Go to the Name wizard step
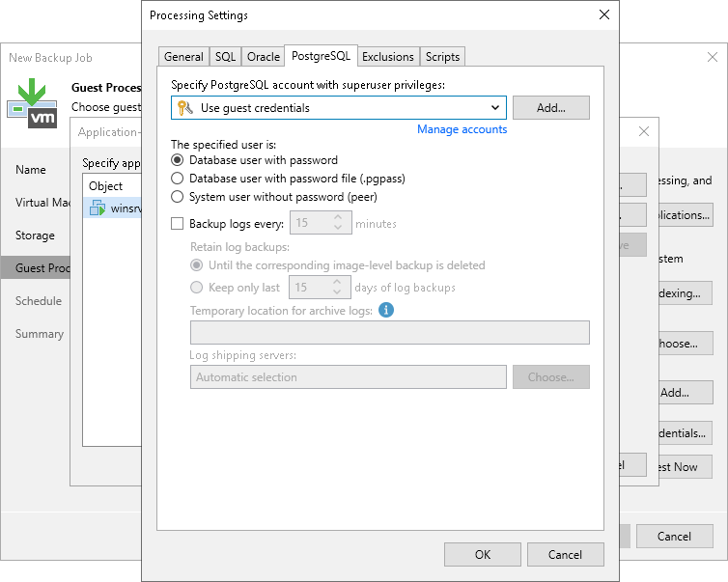The width and height of the screenshot is (728, 582). click(x=31, y=170)
